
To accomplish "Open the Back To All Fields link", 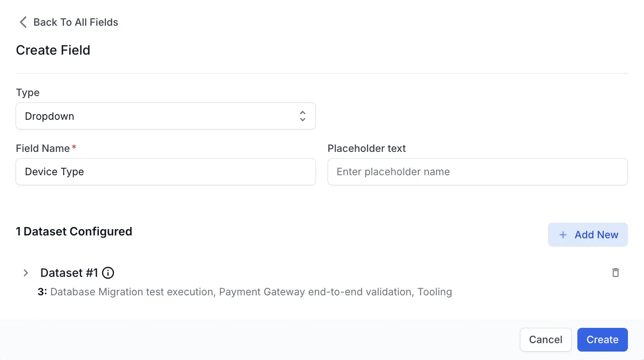I will (x=75, y=22).
